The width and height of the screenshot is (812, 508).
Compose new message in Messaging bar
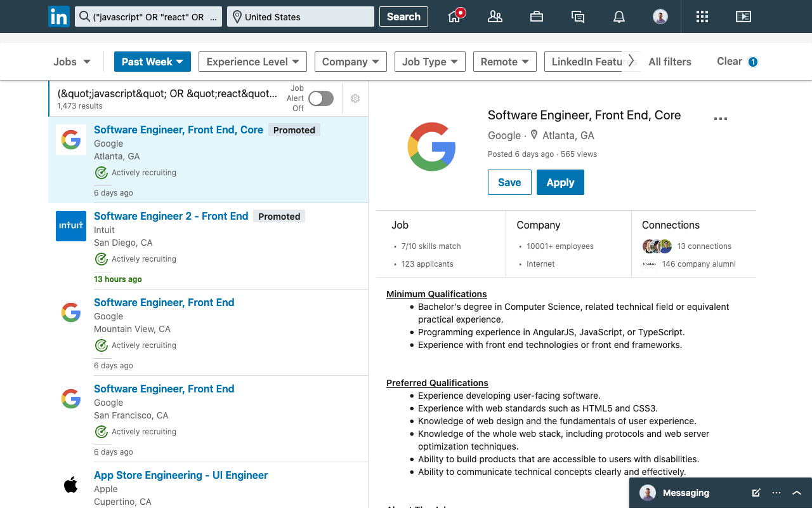756,493
